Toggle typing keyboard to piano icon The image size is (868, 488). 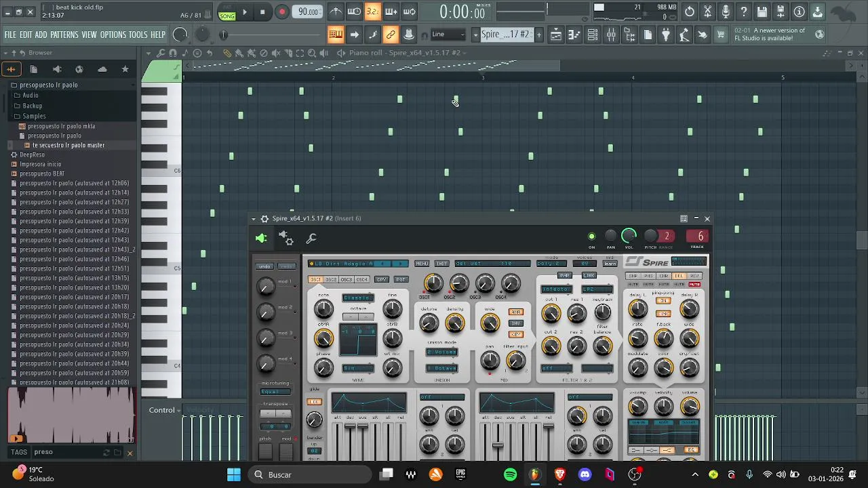pyautogui.click(x=336, y=35)
